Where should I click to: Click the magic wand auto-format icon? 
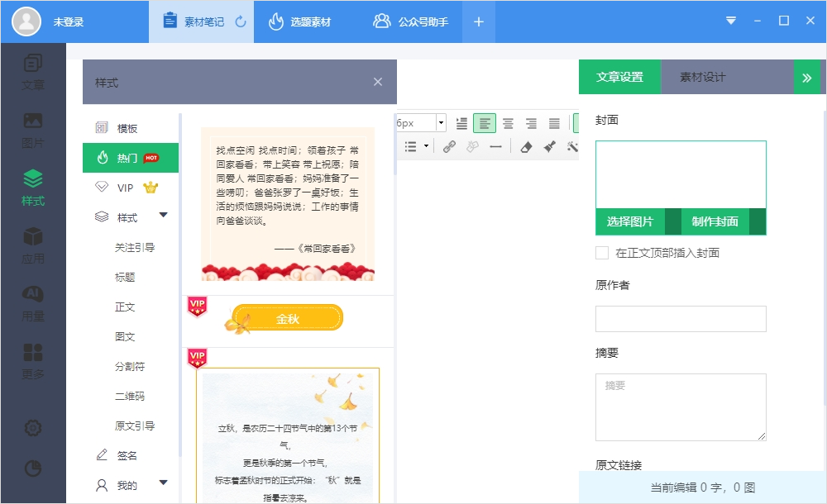(x=572, y=146)
